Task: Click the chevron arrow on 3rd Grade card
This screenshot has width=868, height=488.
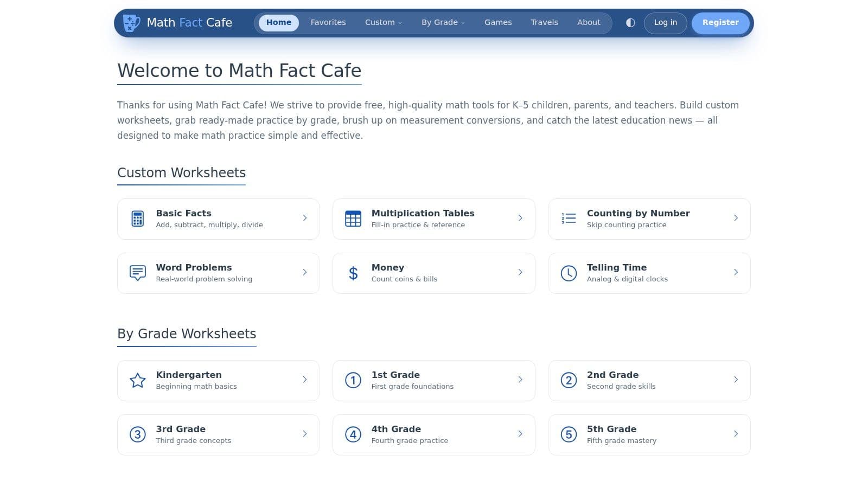Action: pyautogui.click(x=305, y=434)
